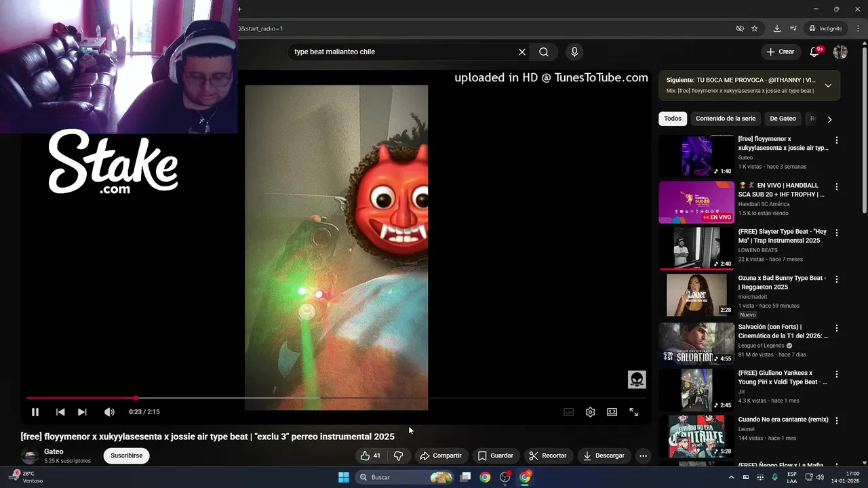Open options for 'Cuando No era cantante' video
Image resolution: width=868 pixels, height=488 pixels.
pyautogui.click(x=836, y=421)
